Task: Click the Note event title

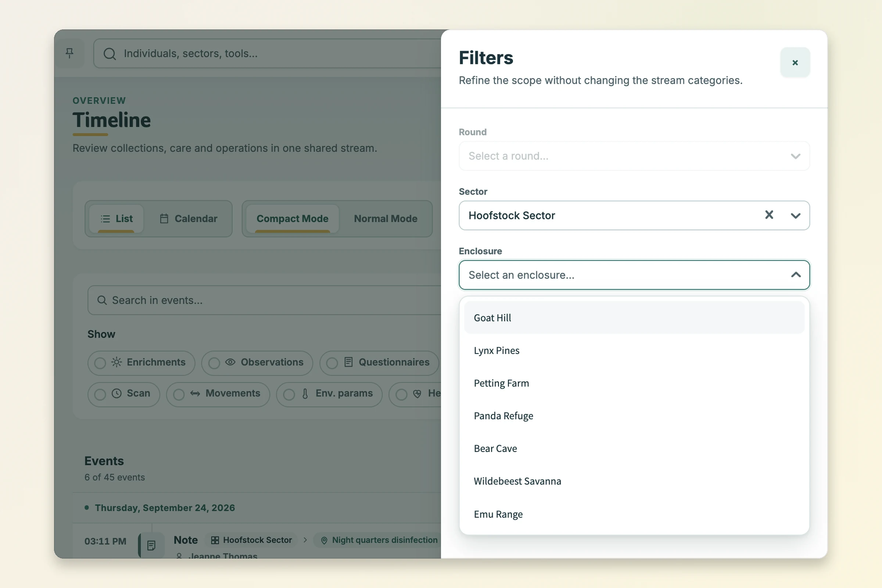Action: tap(186, 540)
